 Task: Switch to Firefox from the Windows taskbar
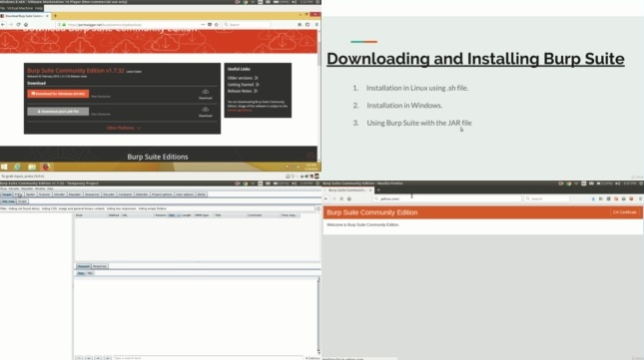tap(46, 167)
